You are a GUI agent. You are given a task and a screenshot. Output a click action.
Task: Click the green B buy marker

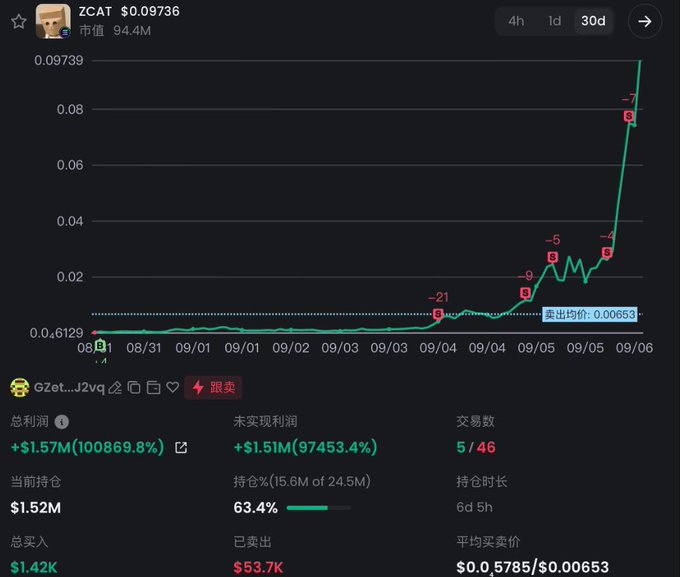(100, 345)
